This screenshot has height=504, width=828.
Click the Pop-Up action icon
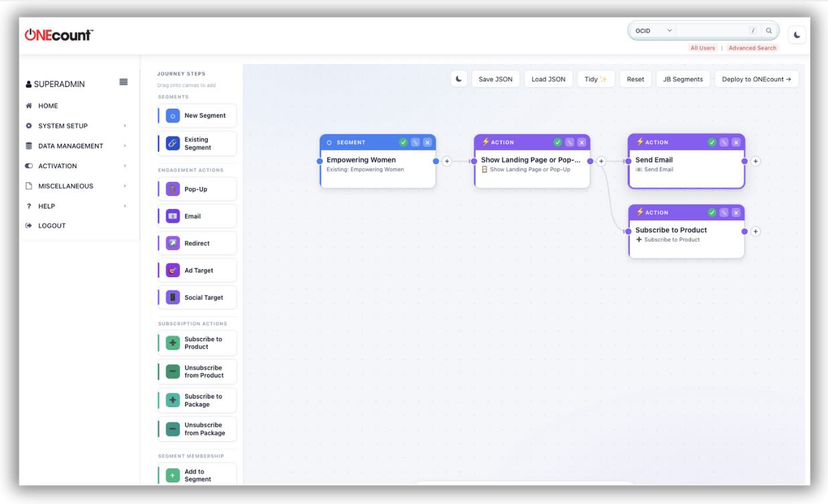[x=173, y=189]
